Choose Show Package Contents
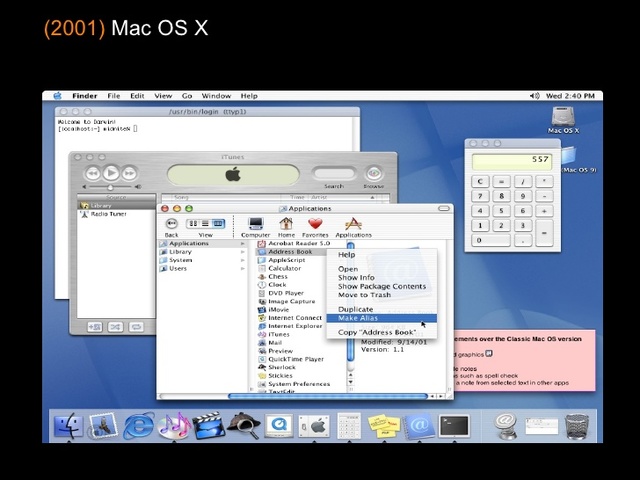The image size is (640, 480). point(382,286)
